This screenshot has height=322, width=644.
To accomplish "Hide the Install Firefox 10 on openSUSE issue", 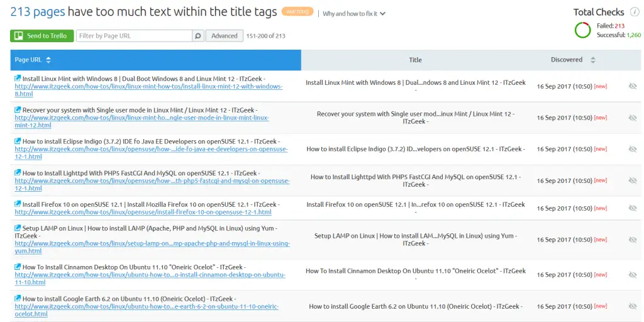I will (633, 208).
